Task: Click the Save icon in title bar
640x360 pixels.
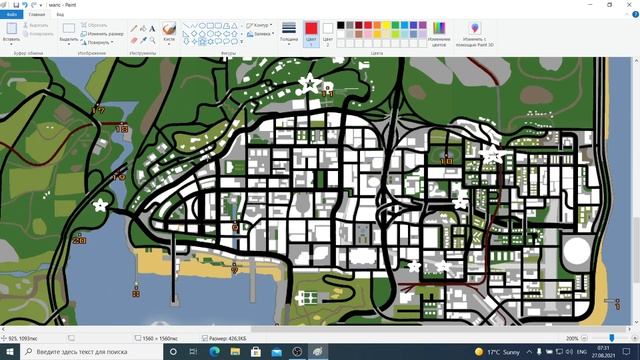Action: 16,5
